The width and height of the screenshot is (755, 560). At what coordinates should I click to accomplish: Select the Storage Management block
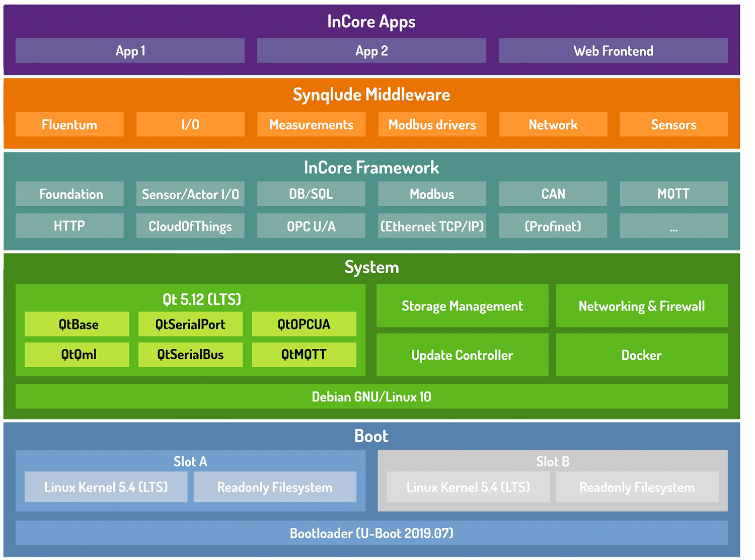click(463, 306)
